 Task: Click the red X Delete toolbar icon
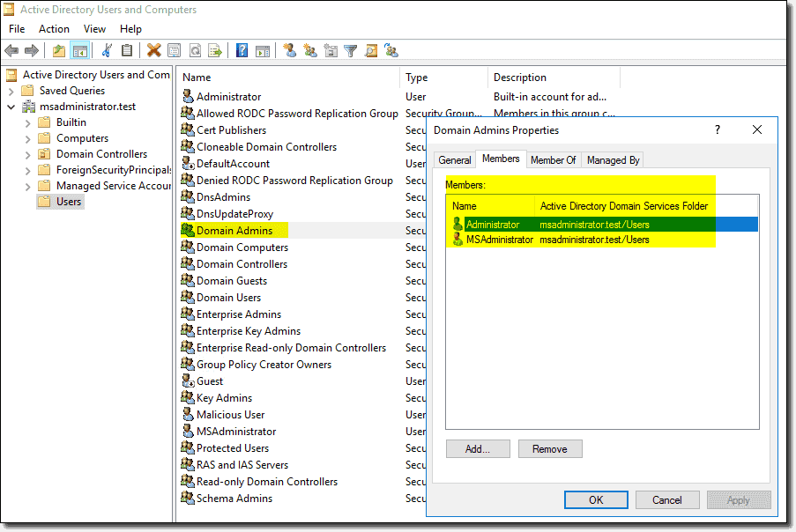153,51
